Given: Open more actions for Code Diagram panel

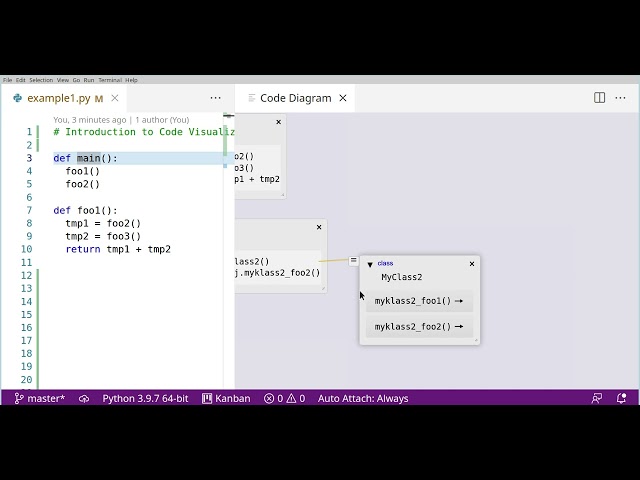Looking at the screenshot, I should point(620,98).
